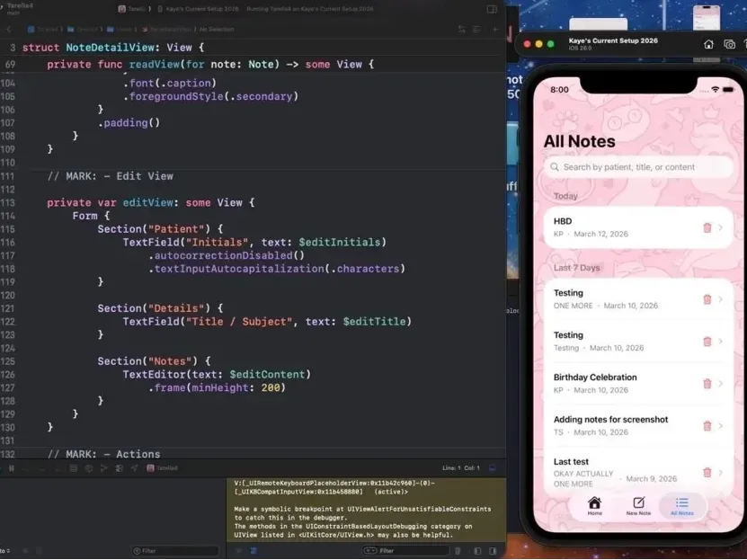Select the Tarella scheme in toolbar
Screen dimensions: 747x560
[x=133, y=9]
